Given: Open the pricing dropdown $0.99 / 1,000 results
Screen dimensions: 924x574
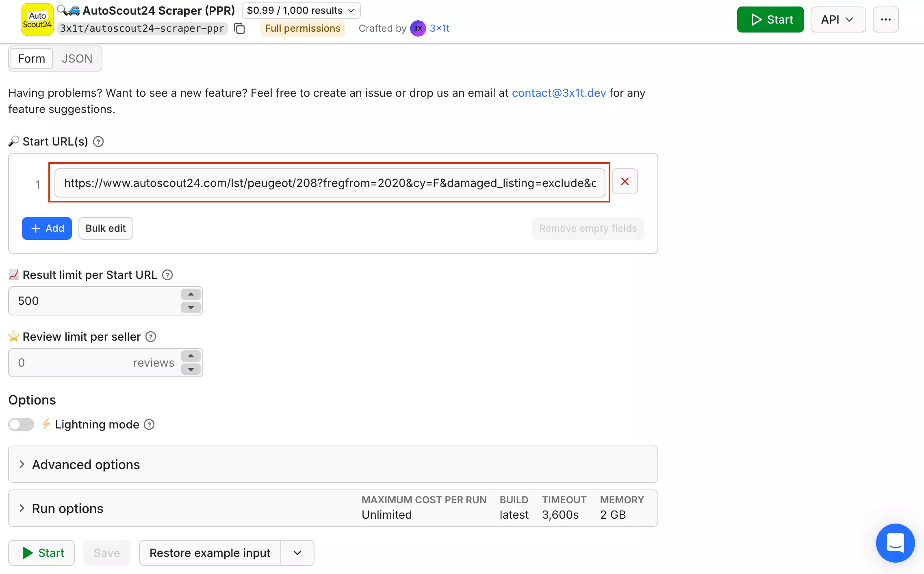Looking at the screenshot, I should (301, 11).
